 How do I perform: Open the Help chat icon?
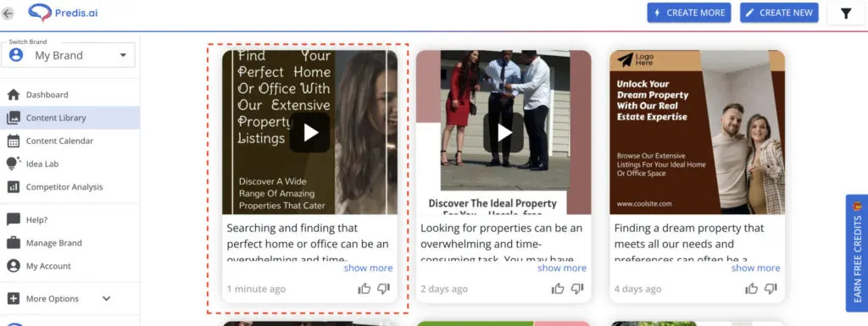[14, 219]
